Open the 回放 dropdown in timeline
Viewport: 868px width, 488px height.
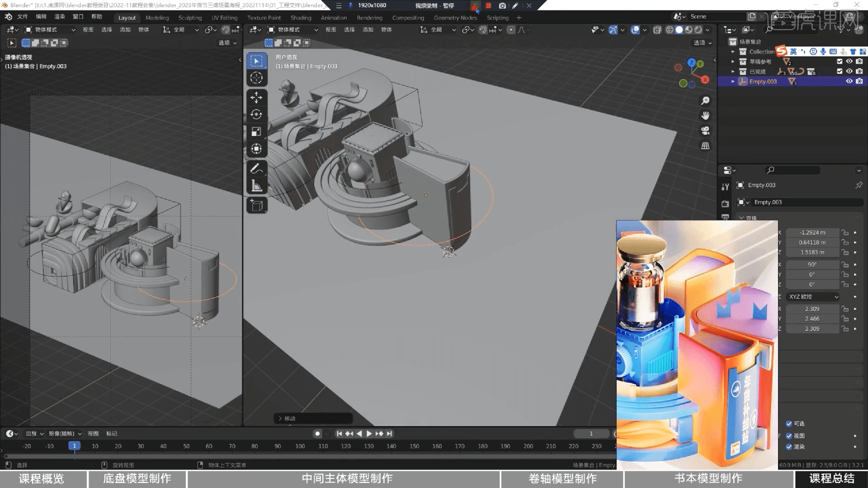click(x=34, y=434)
